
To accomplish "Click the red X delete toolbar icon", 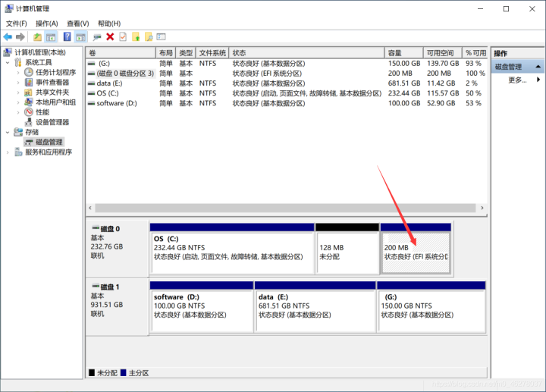I will pos(110,36).
